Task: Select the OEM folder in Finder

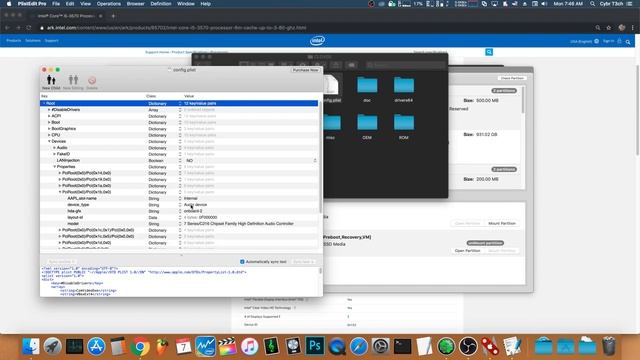Action: (367, 127)
